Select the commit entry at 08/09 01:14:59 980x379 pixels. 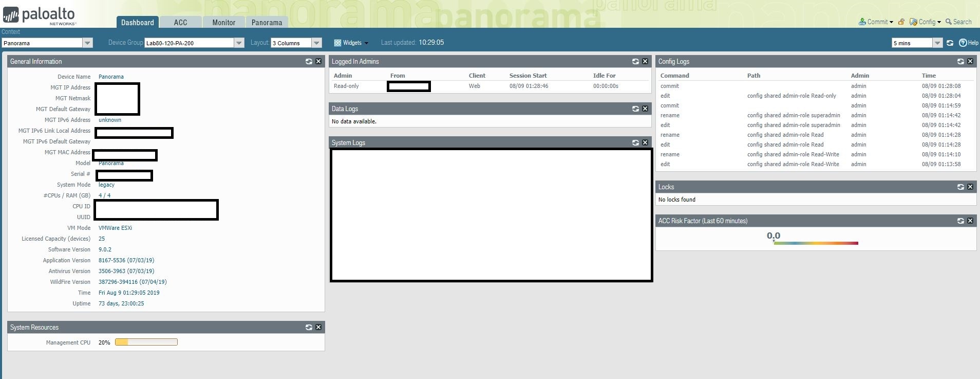coord(816,105)
